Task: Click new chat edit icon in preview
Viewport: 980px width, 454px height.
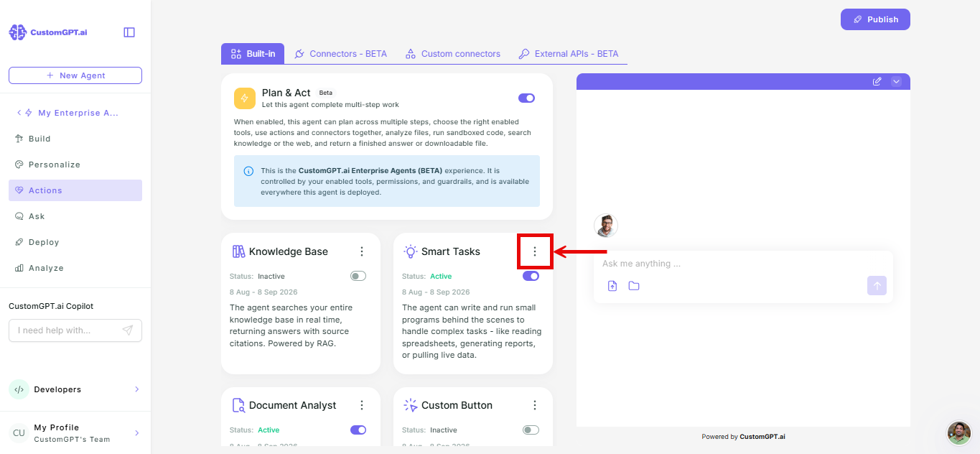Action: click(877, 81)
